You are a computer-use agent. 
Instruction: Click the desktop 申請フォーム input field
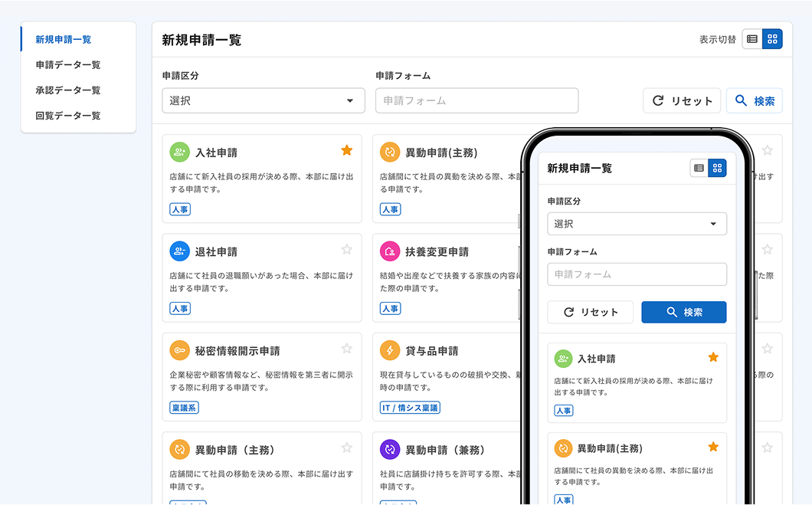(x=476, y=100)
